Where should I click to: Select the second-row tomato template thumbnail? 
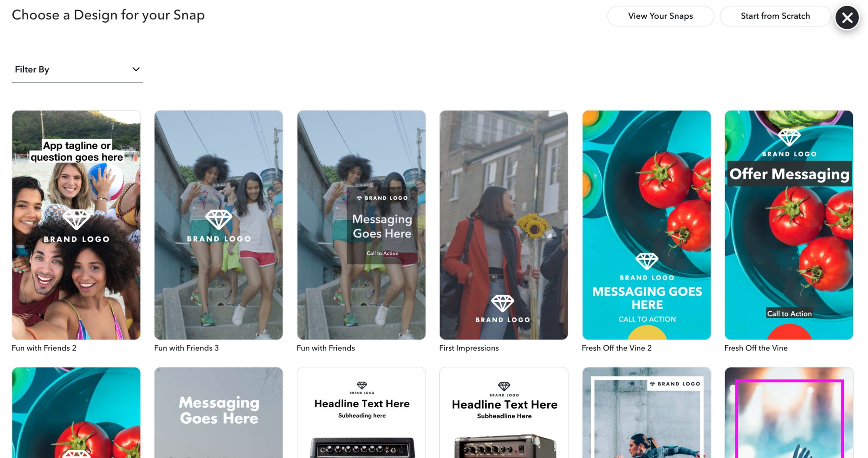pyautogui.click(x=76, y=412)
